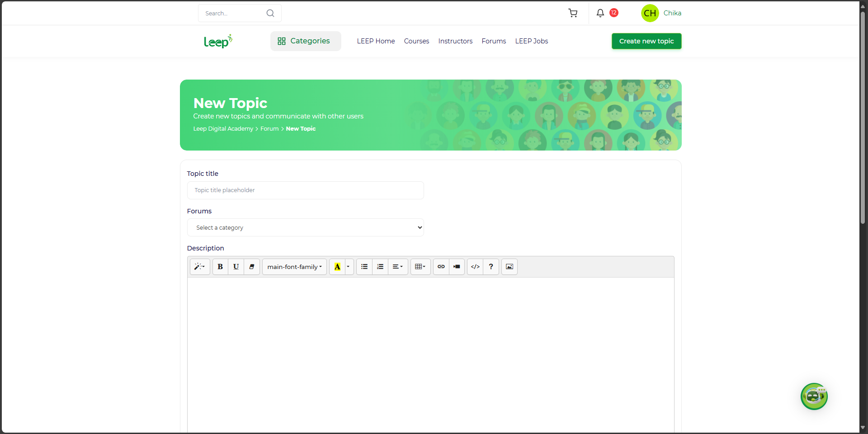Open the editor help question mark

(491, 267)
